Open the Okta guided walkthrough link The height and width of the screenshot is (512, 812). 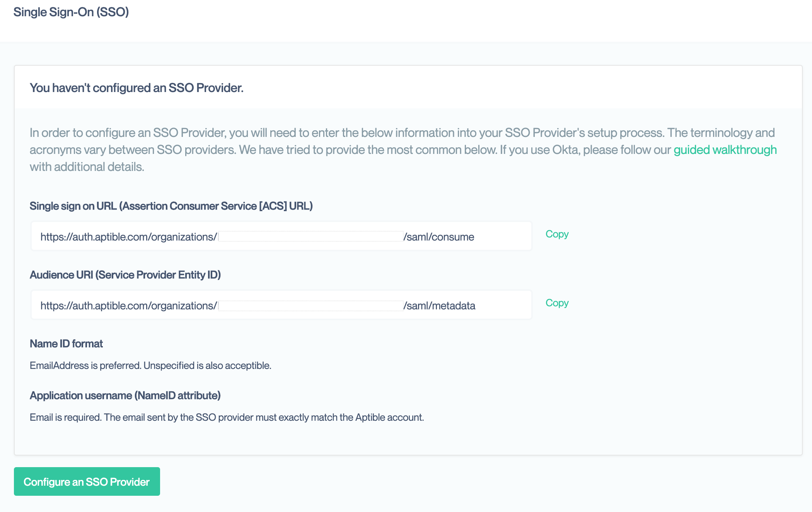pos(725,150)
